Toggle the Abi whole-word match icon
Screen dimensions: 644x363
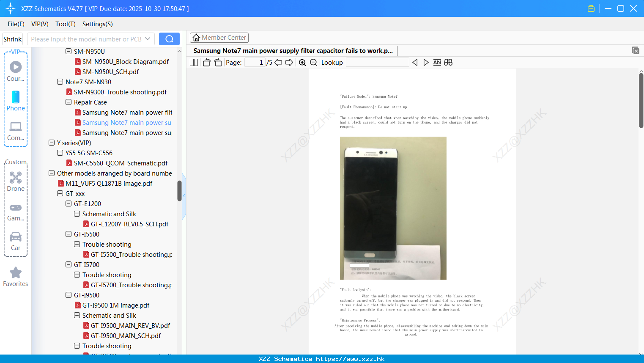(437, 62)
